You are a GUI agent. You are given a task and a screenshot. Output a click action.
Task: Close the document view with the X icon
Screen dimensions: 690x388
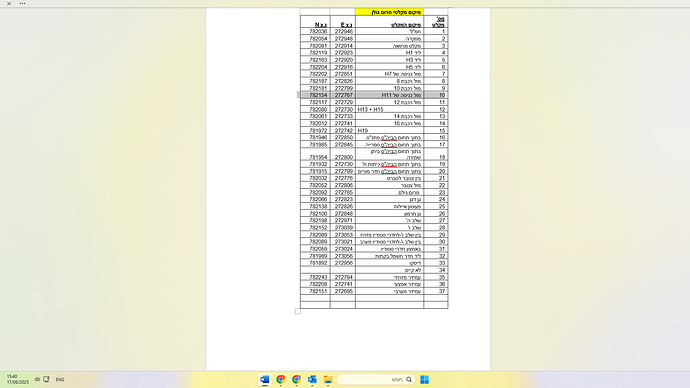pos(9,4)
